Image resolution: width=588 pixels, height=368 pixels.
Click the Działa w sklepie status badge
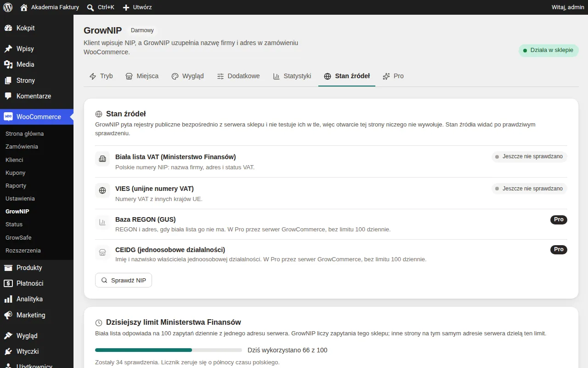pyautogui.click(x=548, y=51)
